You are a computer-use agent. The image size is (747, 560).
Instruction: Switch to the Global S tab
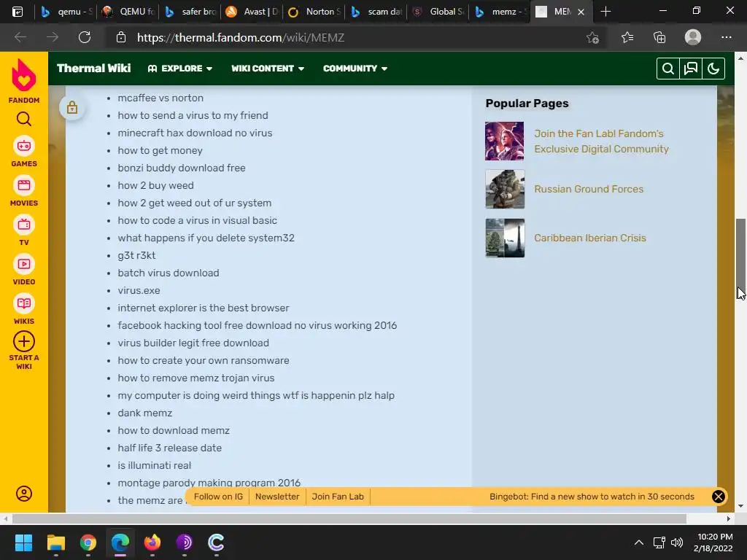click(x=438, y=12)
